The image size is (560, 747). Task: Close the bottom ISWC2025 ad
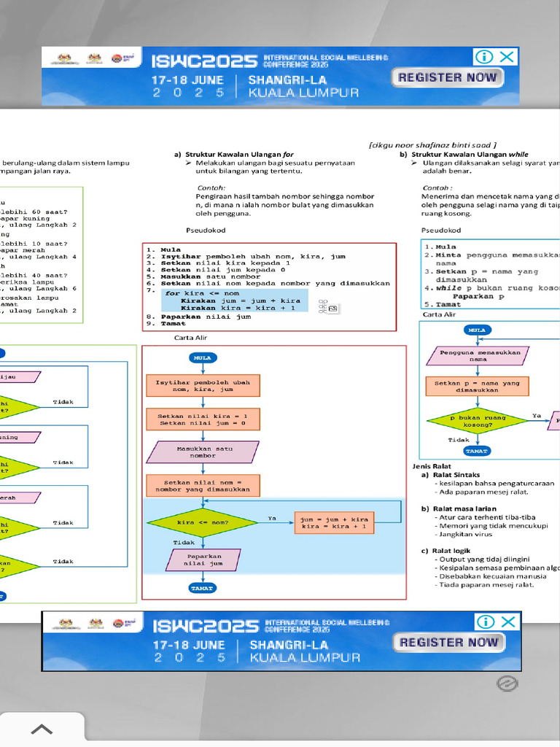(x=508, y=622)
